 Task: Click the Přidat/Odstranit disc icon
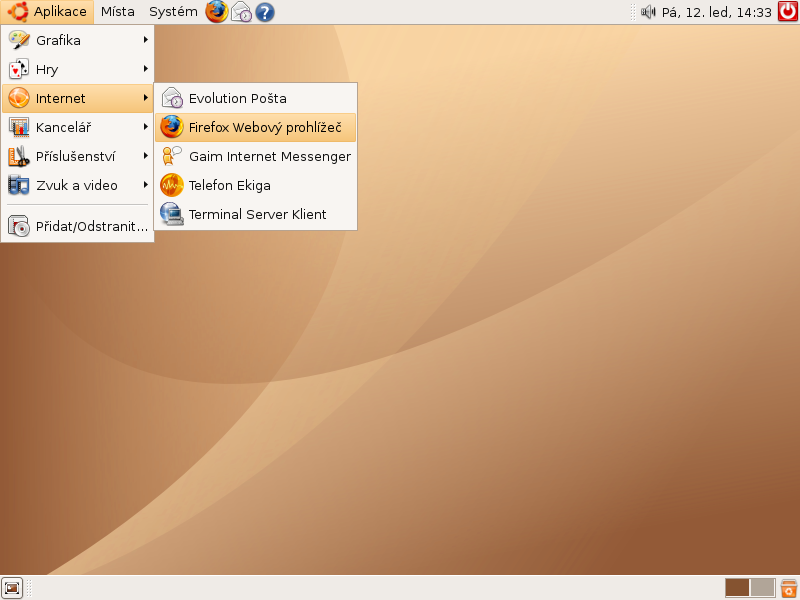tap(19, 226)
